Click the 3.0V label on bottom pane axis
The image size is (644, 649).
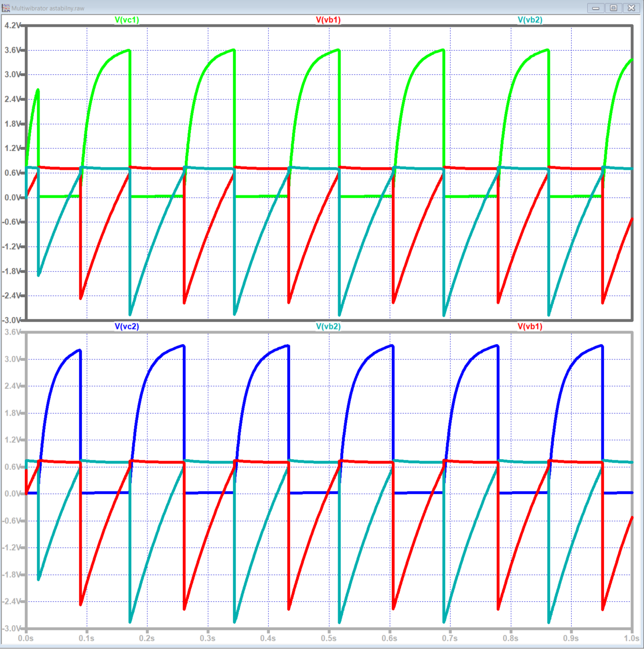[12, 359]
